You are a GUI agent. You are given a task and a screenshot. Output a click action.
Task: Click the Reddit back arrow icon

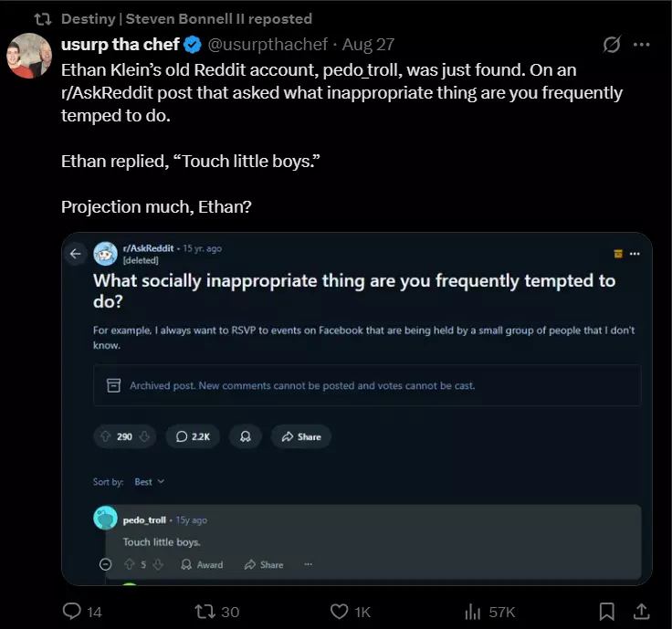pyautogui.click(x=76, y=254)
